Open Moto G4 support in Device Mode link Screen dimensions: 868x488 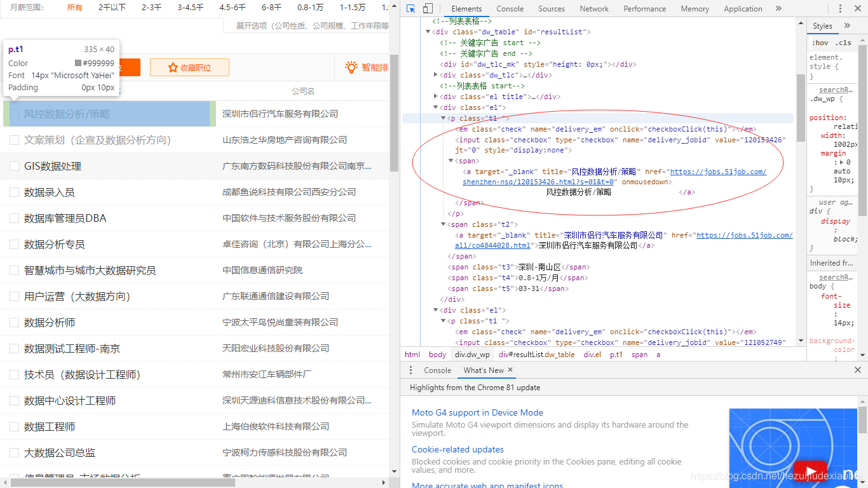coord(477,412)
